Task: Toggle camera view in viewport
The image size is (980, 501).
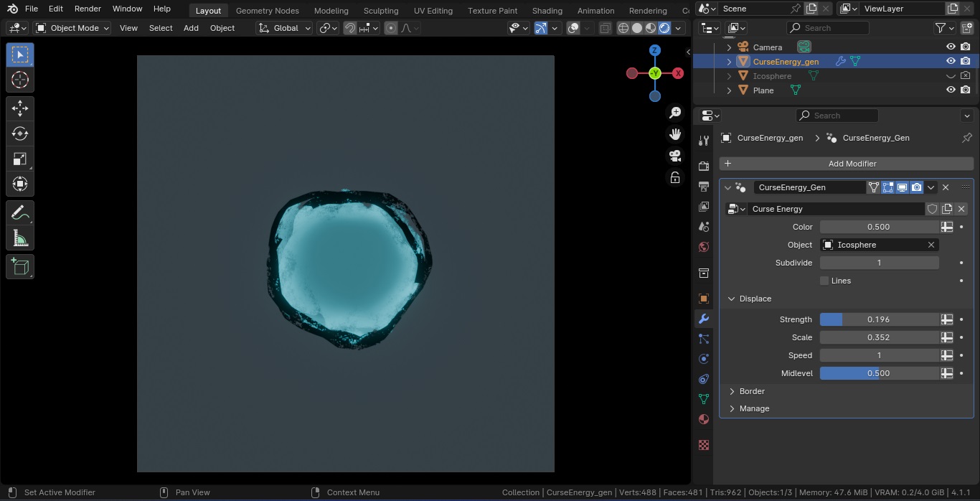Action: tap(675, 156)
